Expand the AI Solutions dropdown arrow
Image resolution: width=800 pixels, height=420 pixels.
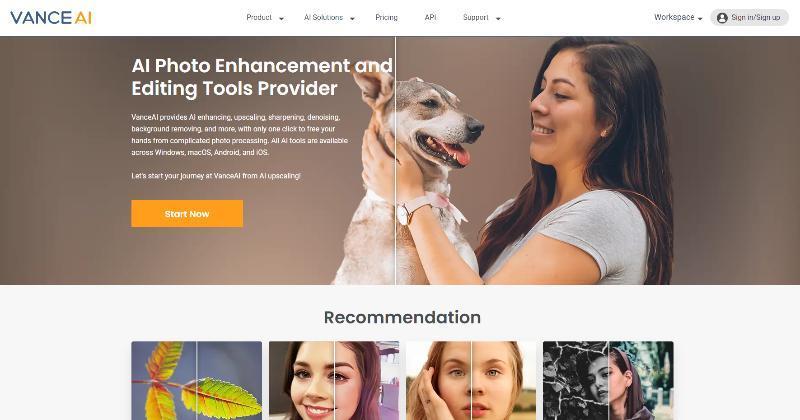pyautogui.click(x=352, y=18)
